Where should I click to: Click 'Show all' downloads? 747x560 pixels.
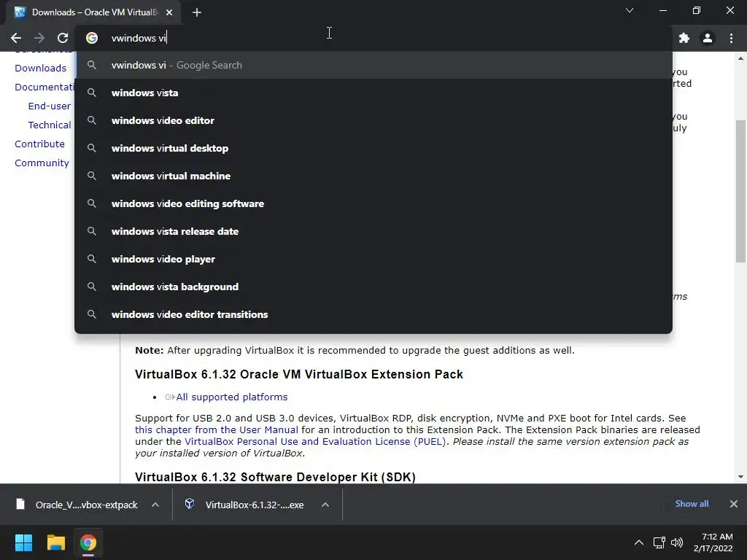(x=692, y=504)
